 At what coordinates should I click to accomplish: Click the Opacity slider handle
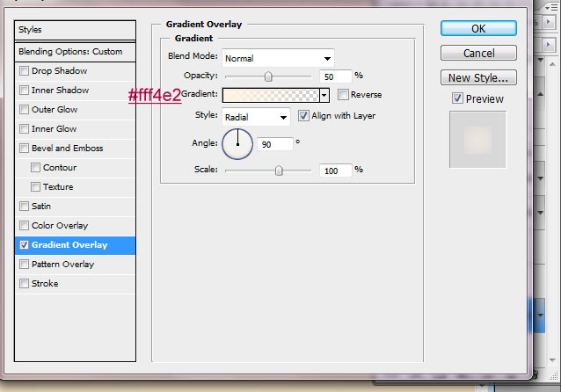[268, 76]
